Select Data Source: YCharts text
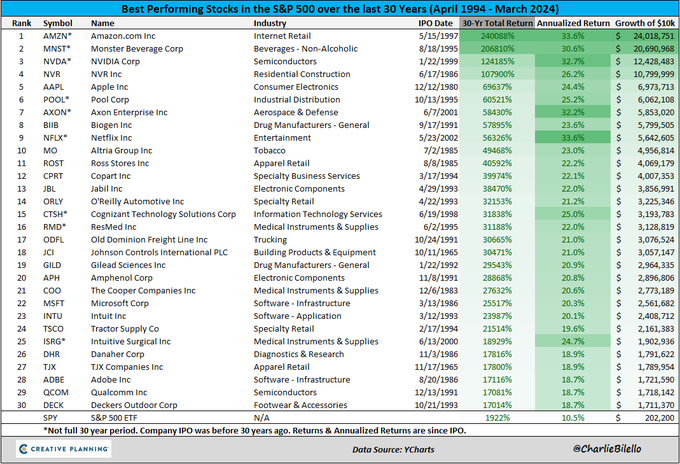680x464 pixels. (393, 450)
